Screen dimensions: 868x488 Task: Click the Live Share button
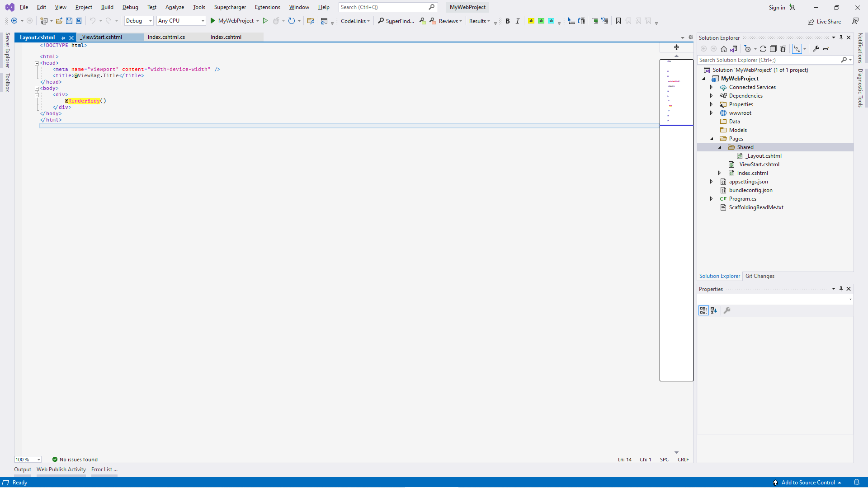(824, 22)
